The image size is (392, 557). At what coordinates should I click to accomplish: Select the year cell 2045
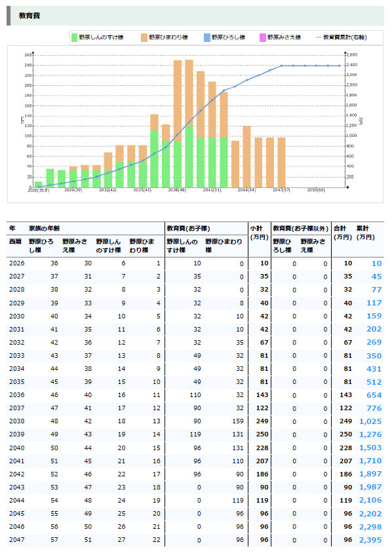tap(17, 514)
